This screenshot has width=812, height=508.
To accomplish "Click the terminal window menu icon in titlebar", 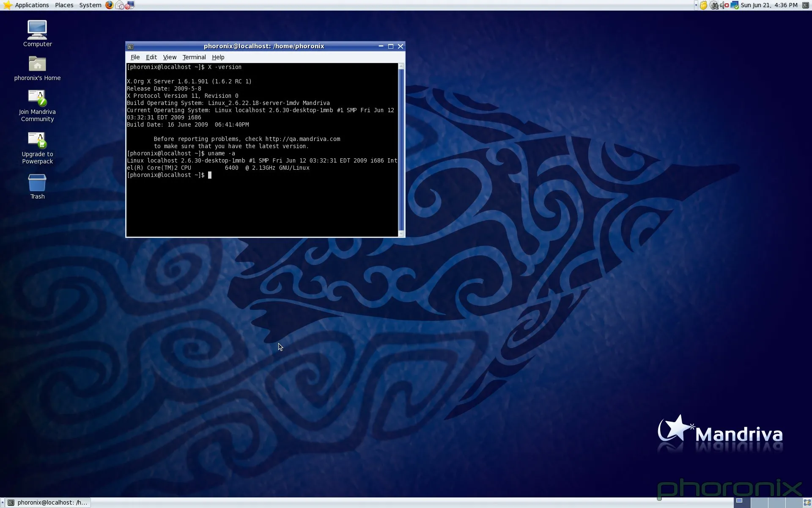I will [130, 47].
